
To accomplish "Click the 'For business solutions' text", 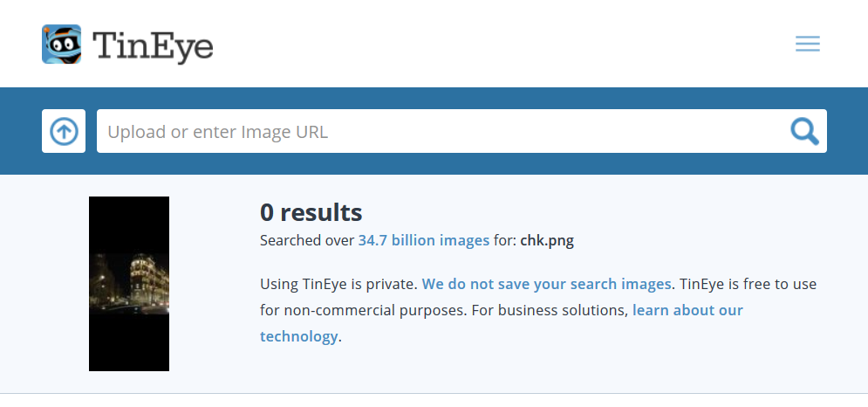I will pyautogui.click(x=536, y=310).
